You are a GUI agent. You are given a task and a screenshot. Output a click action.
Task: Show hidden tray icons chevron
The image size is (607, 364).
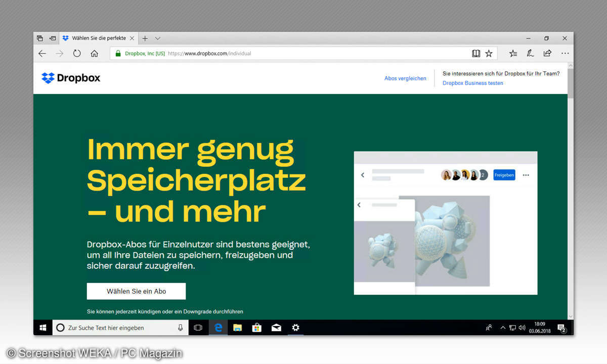click(x=503, y=328)
